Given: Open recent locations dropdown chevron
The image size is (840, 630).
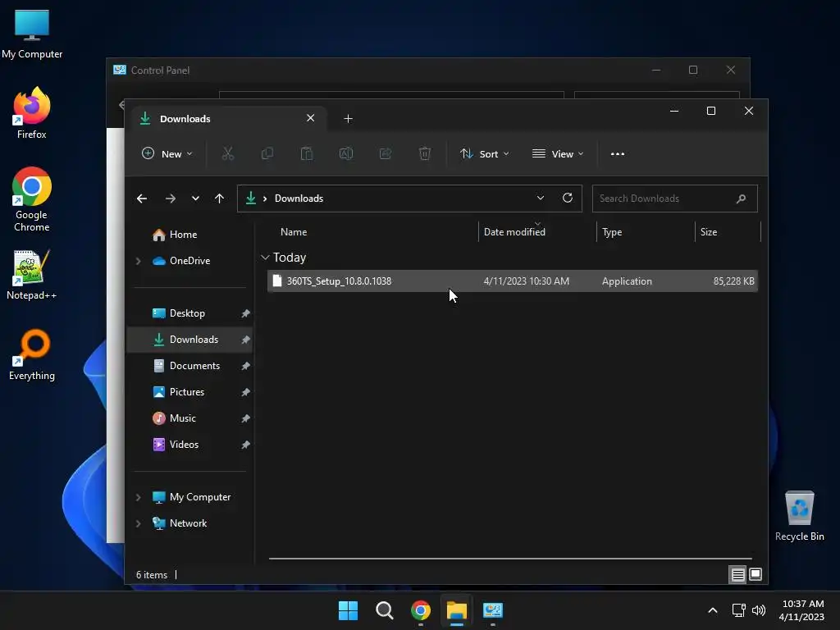Looking at the screenshot, I should click(x=195, y=199).
